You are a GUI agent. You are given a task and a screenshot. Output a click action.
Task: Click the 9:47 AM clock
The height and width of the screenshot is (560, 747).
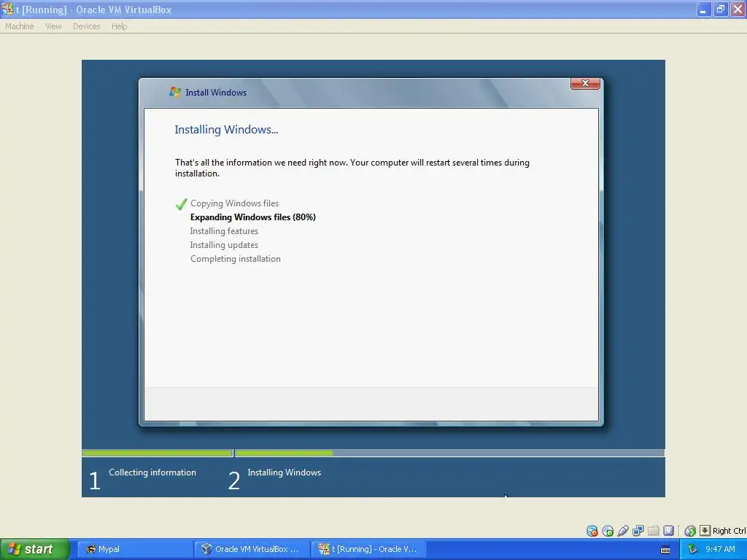coord(720,549)
